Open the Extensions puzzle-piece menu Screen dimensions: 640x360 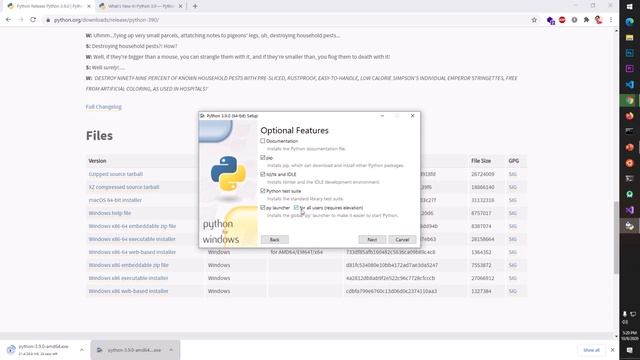coord(587,20)
